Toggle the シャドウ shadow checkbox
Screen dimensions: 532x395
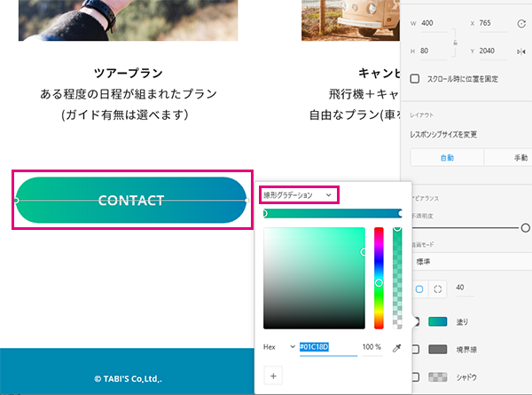pyautogui.click(x=415, y=377)
